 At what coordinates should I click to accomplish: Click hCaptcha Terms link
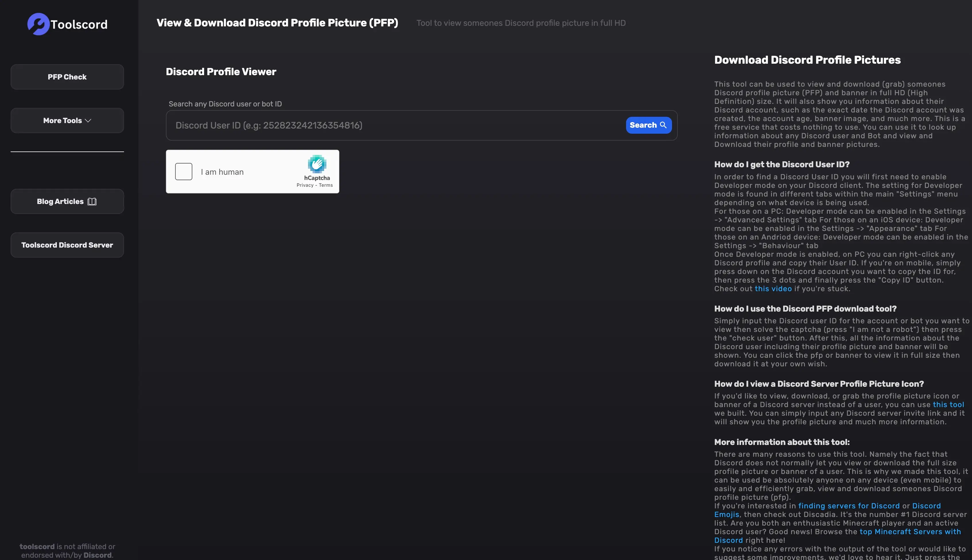(x=326, y=185)
